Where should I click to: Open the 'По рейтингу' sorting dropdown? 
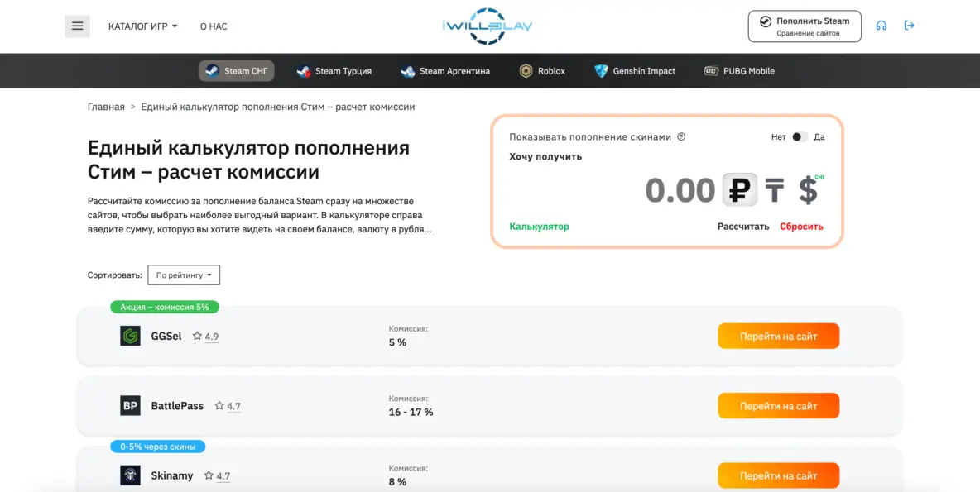pyautogui.click(x=183, y=275)
